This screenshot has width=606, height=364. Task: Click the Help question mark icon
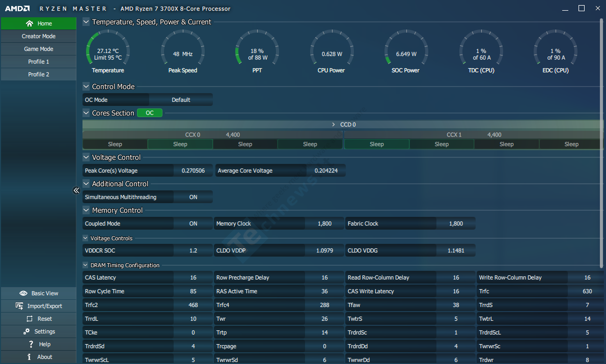31,344
